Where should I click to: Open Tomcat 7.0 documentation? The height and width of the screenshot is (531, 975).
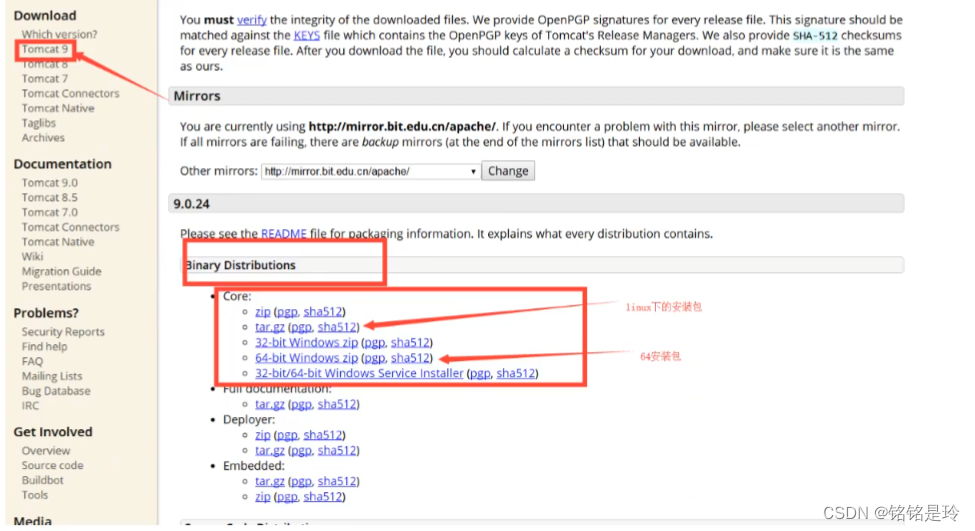[x=50, y=213]
